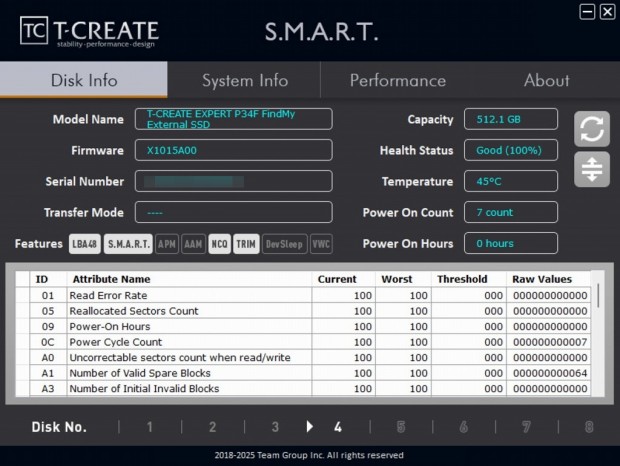Screen dimensions: 620x466
Task: Click the Attribute Name column header
Action: (189, 279)
